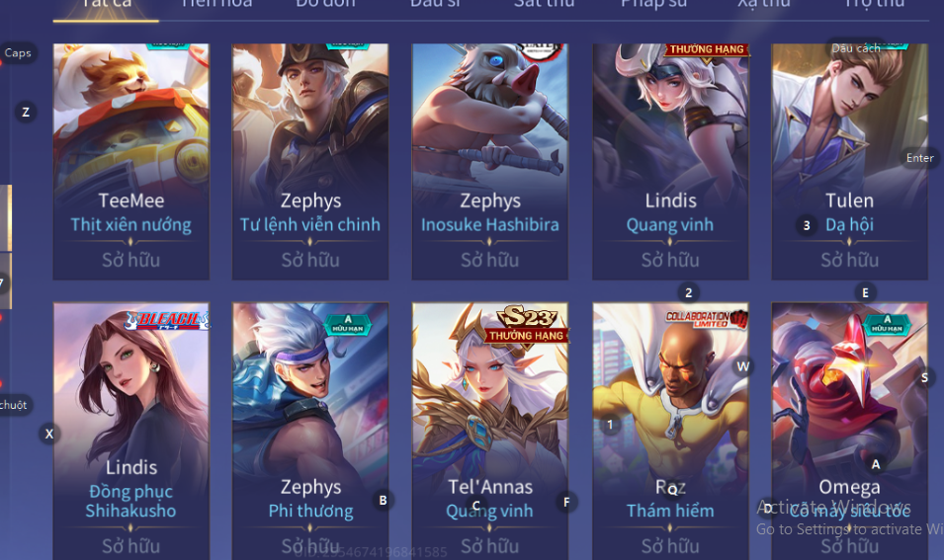Select the Zephys Inosuke Hashibira skin card
This screenshot has height=560, width=944.
(490, 161)
